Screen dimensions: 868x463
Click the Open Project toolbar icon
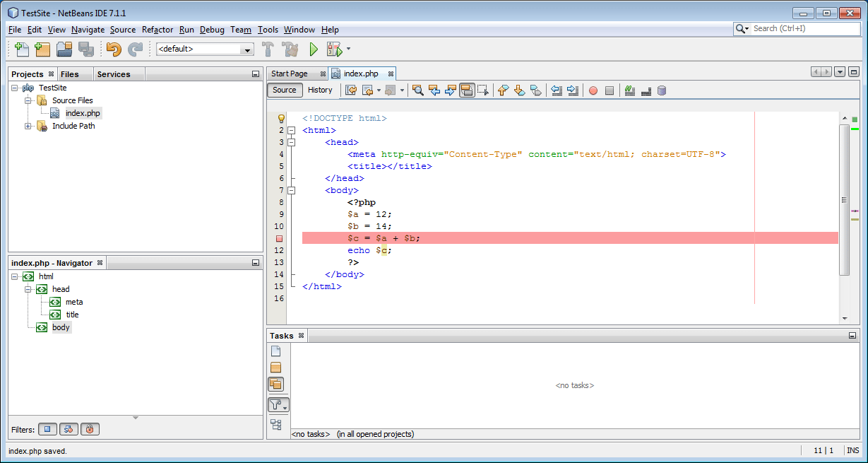64,49
